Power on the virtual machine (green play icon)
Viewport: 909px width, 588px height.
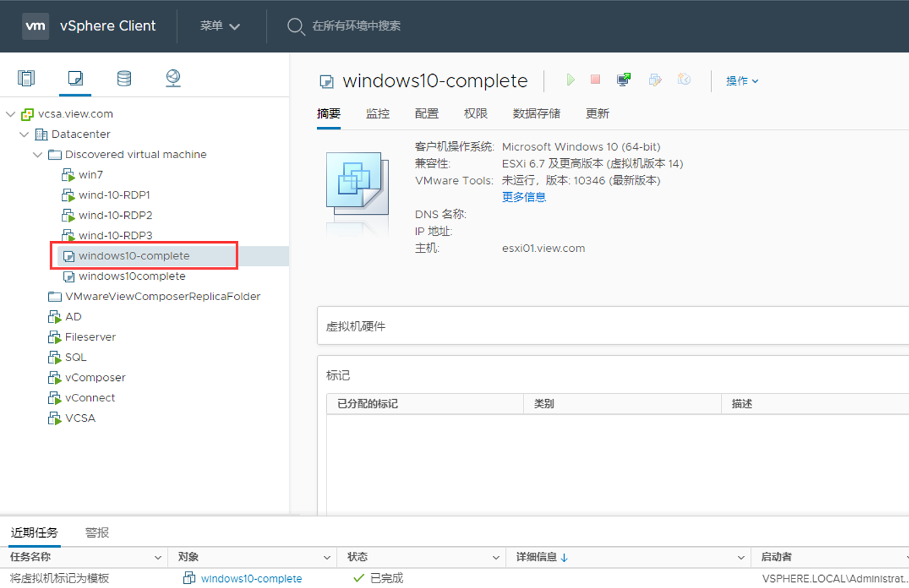[570, 80]
